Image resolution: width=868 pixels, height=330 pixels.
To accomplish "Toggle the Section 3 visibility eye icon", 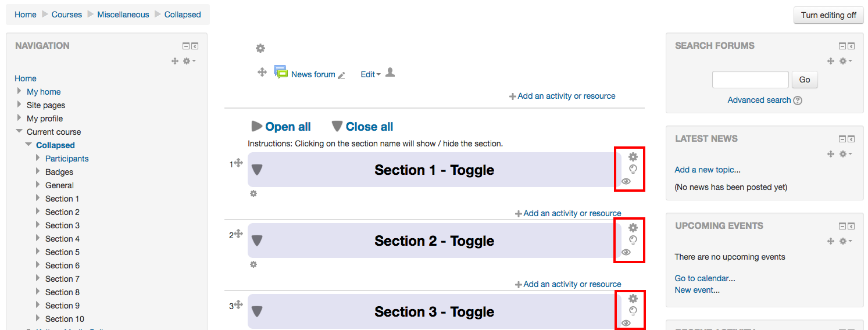I will pos(626,323).
